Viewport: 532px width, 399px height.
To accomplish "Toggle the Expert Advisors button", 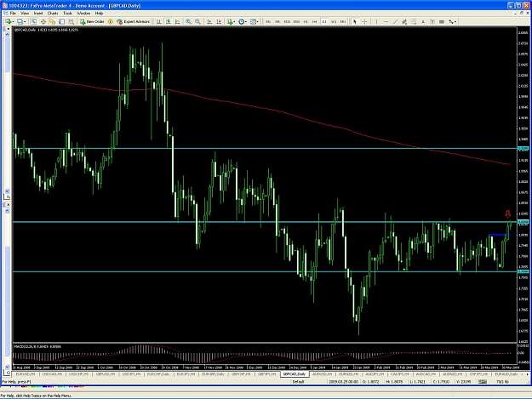I will click(x=134, y=21).
